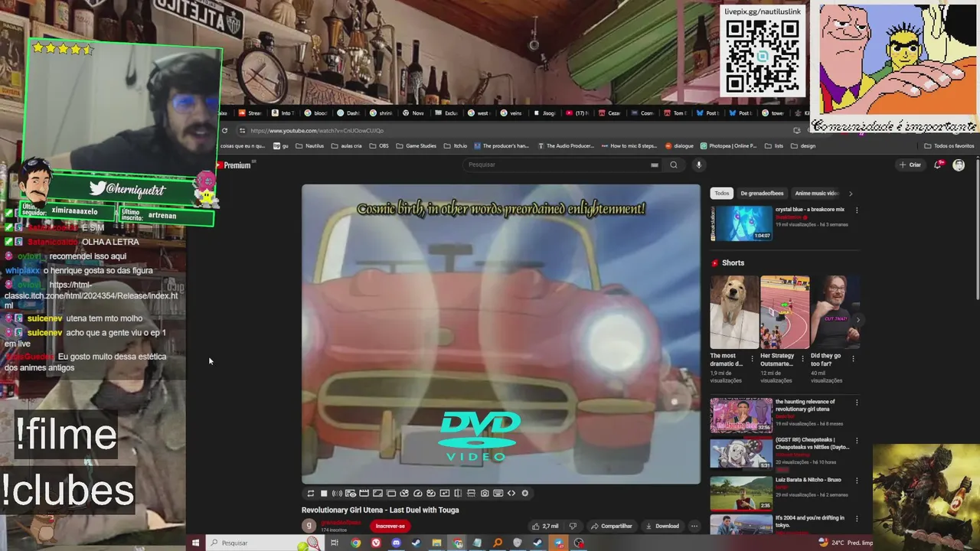Click the audio boost waves icon

(x=337, y=494)
